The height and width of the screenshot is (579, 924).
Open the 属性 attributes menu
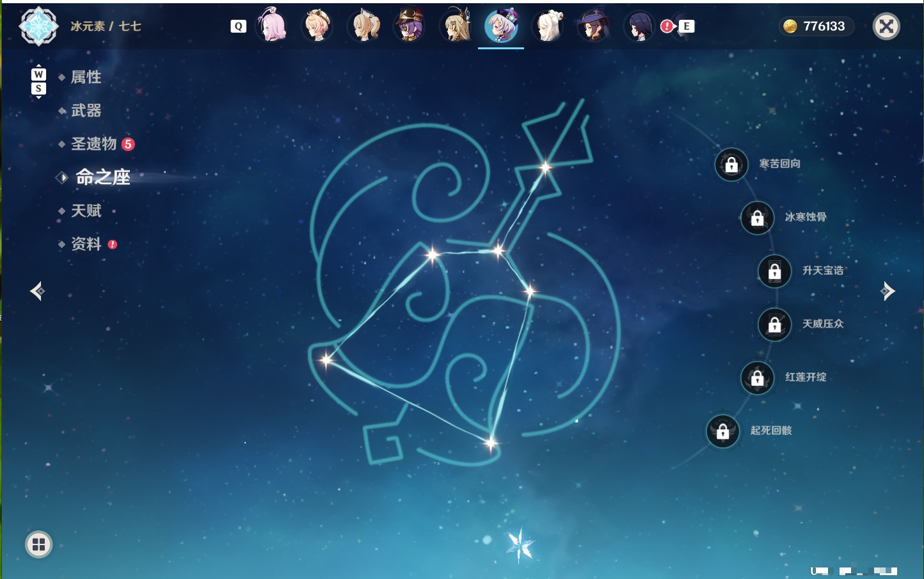click(x=86, y=77)
